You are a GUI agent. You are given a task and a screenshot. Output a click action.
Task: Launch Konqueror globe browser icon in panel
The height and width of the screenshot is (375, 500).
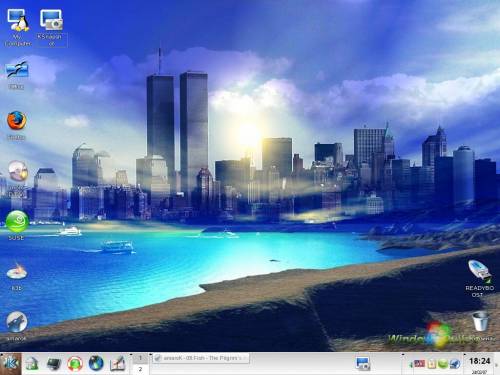click(x=96, y=363)
